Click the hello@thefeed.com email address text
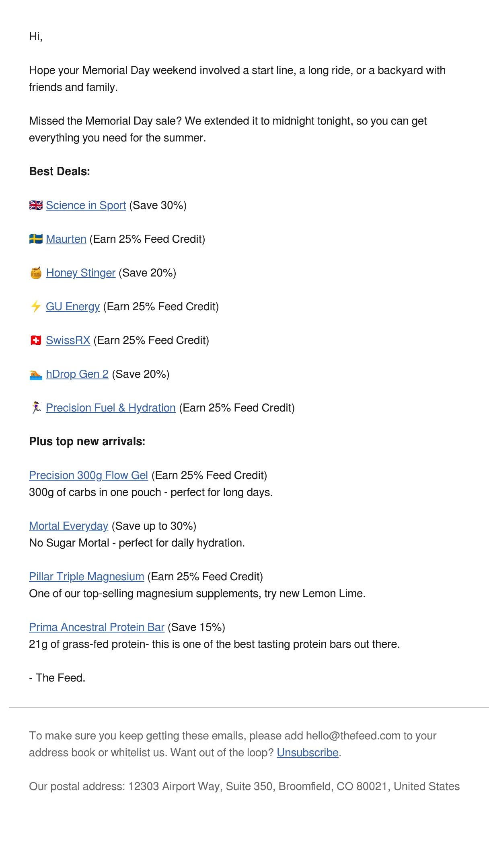 (353, 736)
